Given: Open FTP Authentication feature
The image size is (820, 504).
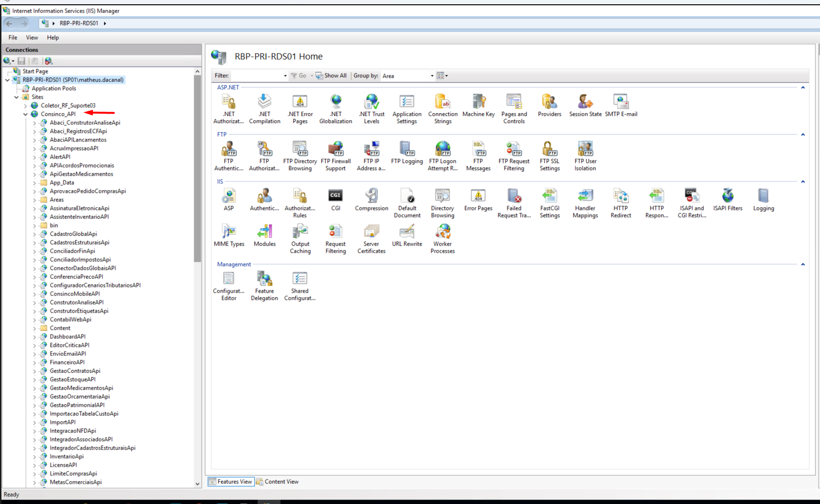Looking at the screenshot, I should (x=229, y=156).
